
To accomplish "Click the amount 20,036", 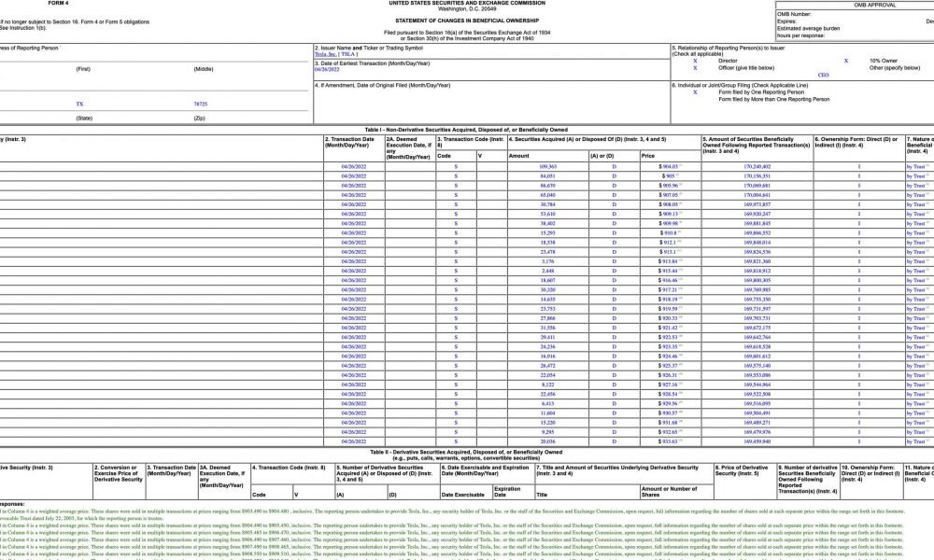I will pyautogui.click(x=547, y=441).
